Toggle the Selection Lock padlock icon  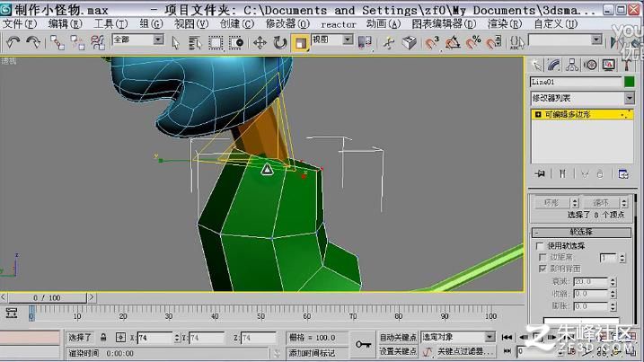[x=103, y=338]
